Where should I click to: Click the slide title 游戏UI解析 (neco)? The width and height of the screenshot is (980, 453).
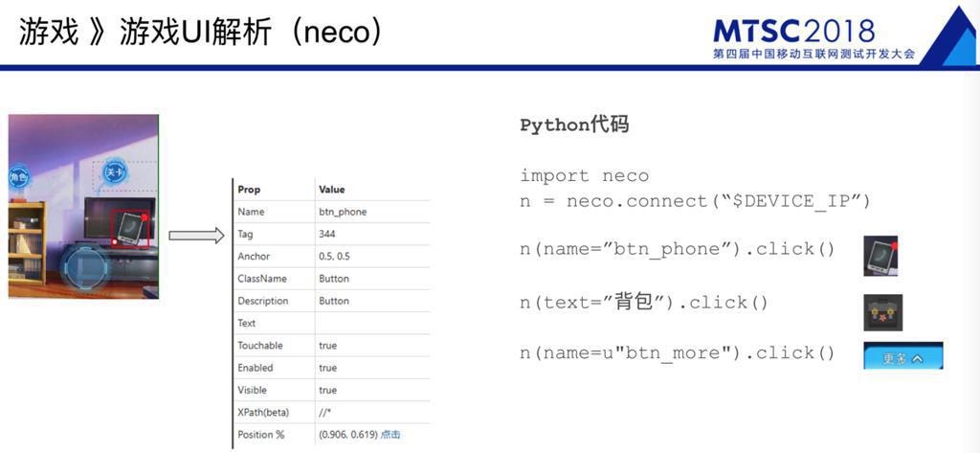coord(252,32)
